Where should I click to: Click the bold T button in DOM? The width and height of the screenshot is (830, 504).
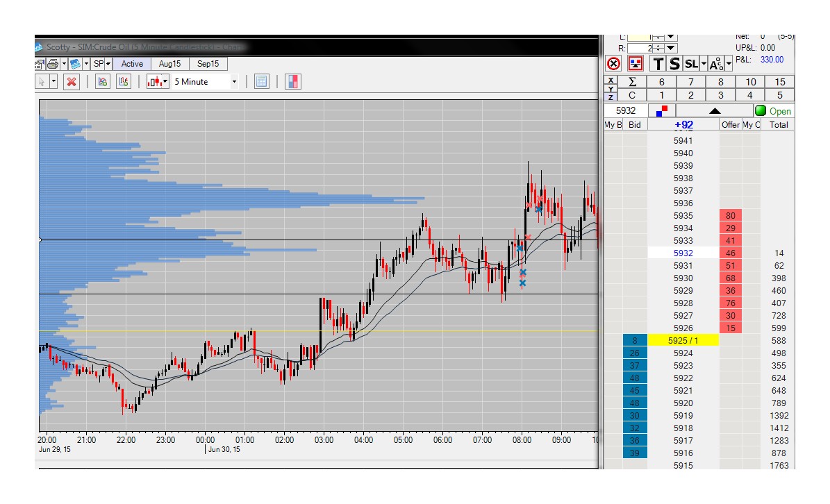658,64
